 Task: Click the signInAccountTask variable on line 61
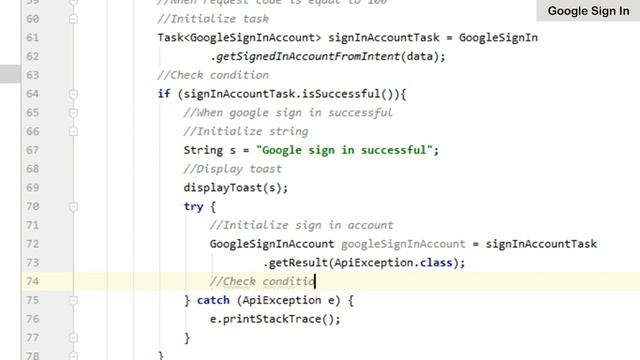384,38
